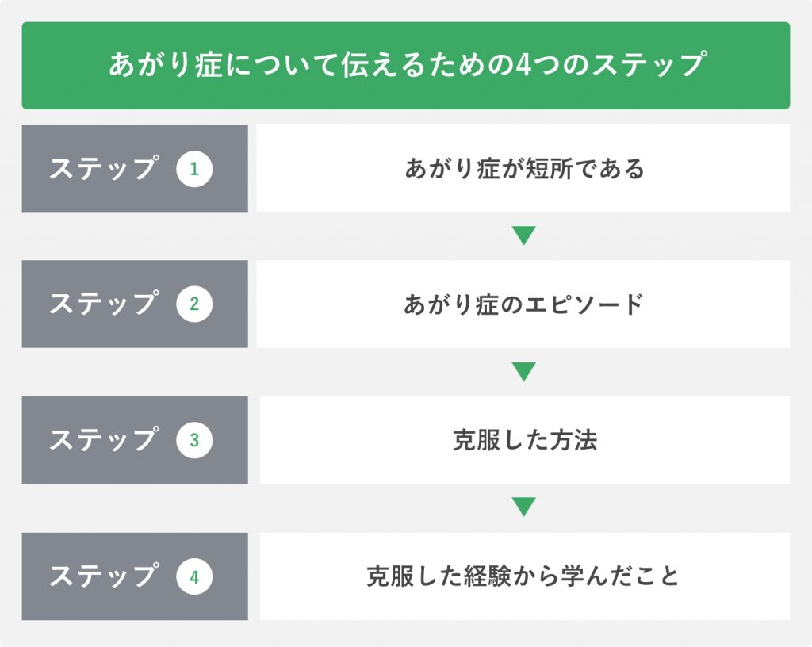Click the ステップ label text beside badge 4
This screenshot has width=812, height=647.
[102, 576]
